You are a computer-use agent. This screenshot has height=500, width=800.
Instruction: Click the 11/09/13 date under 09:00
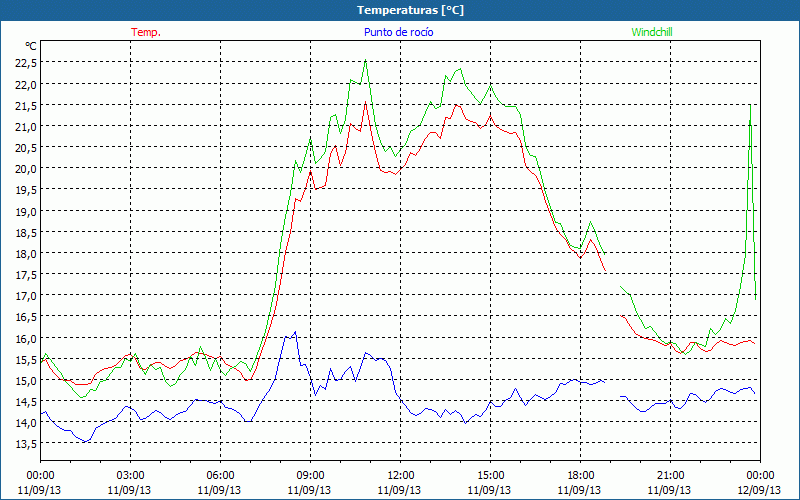[x=310, y=490]
